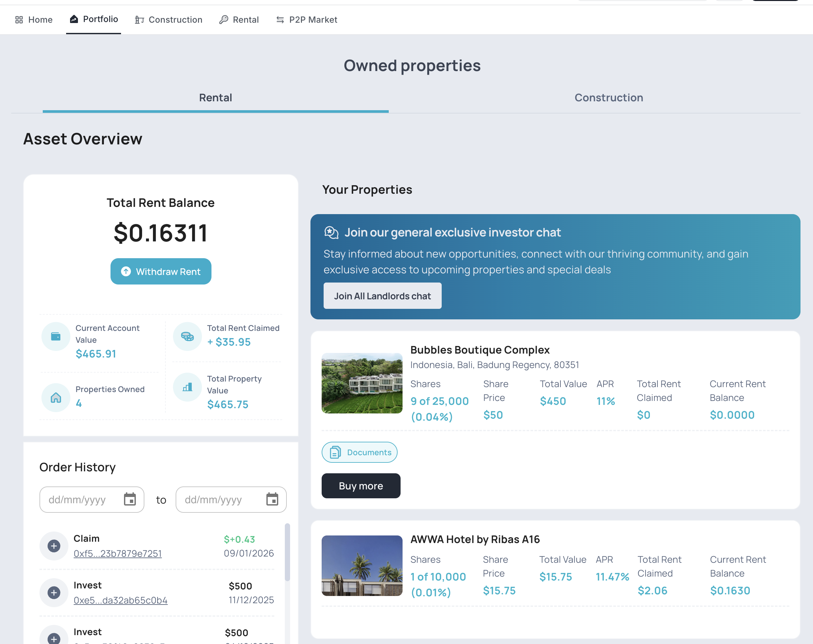Expand the $500 Invest order from 11/12/2025
Image resolution: width=813 pixels, height=644 pixels.
tap(54, 592)
